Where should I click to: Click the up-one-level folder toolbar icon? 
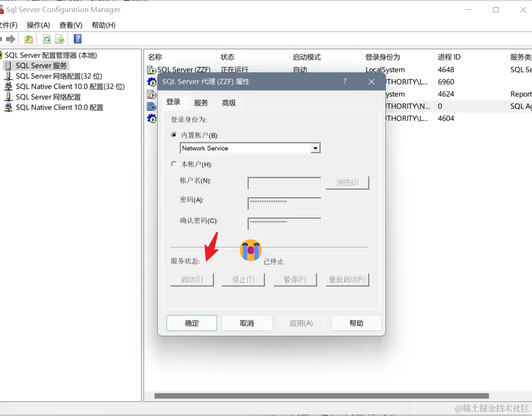pos(28,39)
